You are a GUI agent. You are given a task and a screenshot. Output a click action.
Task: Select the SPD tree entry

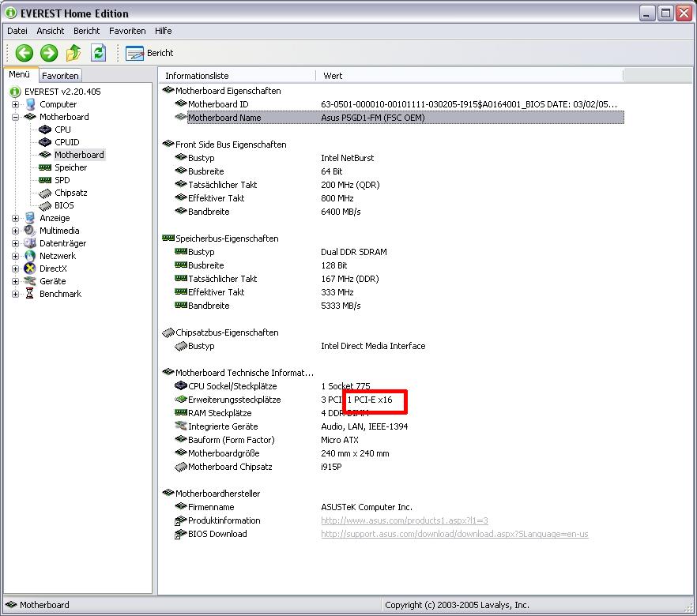point(62,180)
